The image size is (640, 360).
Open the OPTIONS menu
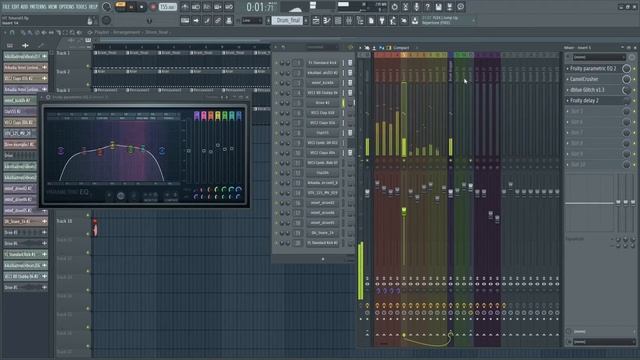tap(67, 7)
